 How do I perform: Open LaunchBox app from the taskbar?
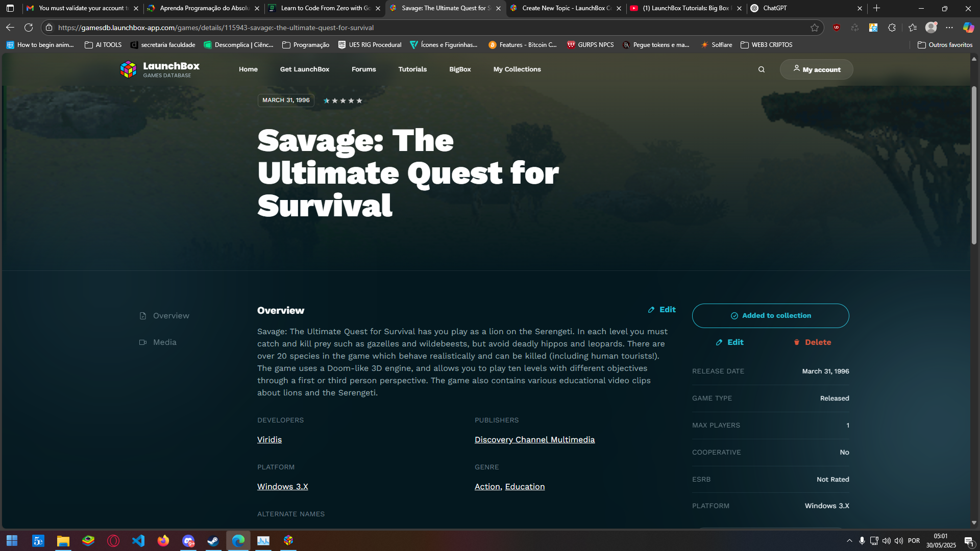[x=288, y=541]
